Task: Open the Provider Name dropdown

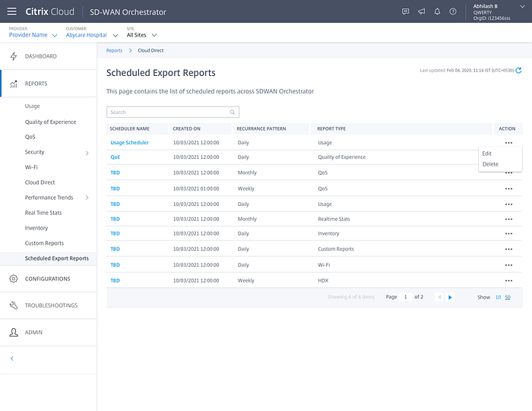Action: pyautogui.click(x=33, y=35)
